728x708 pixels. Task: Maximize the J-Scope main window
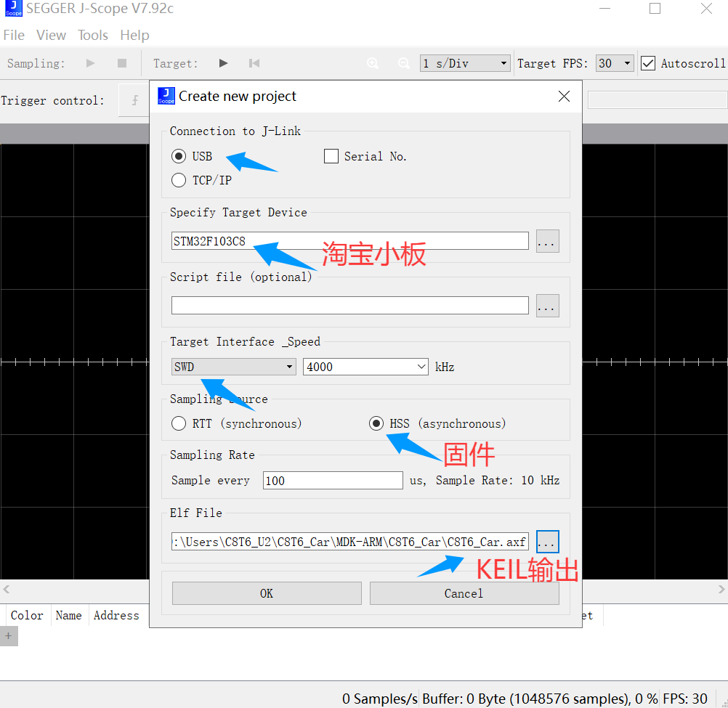point(655,9)
